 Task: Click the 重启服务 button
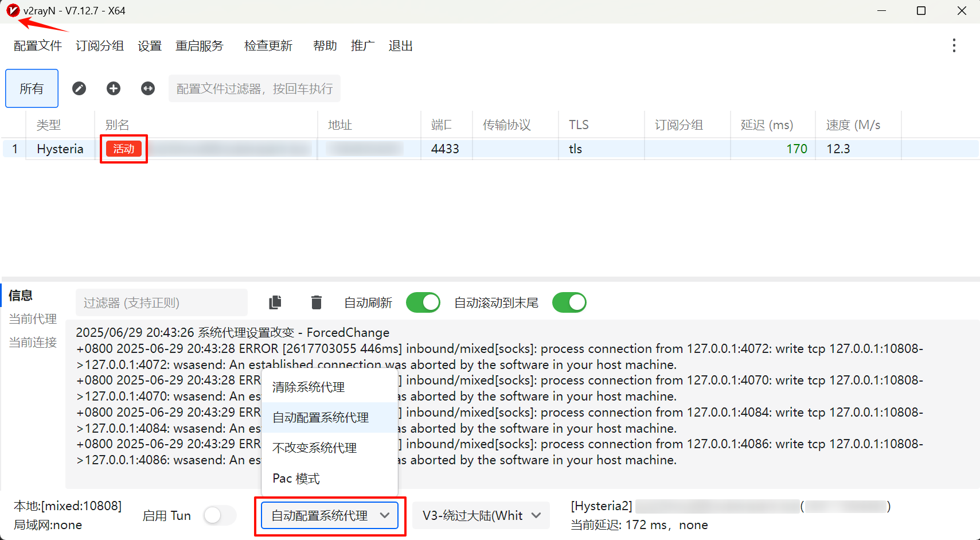pyautogui.click(x=200, y=46)
